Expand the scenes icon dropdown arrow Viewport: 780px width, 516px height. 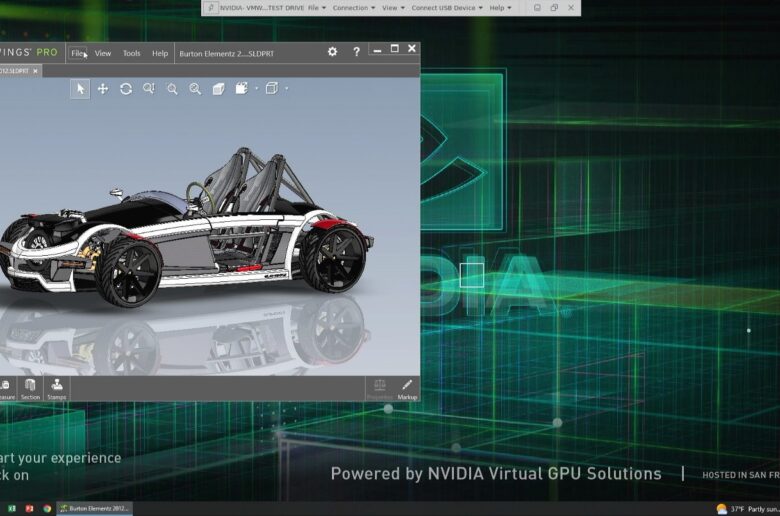click(257, 89)
